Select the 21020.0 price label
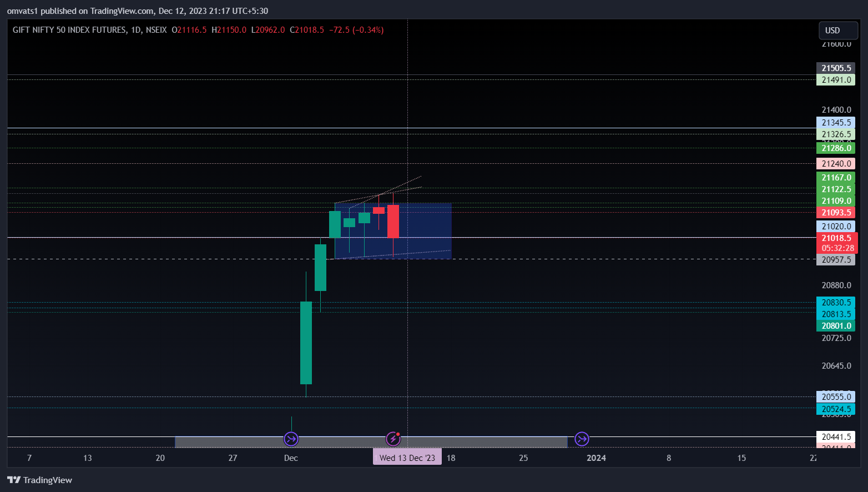Viewport: 868px width, 492px height. [x=836, y=227]
